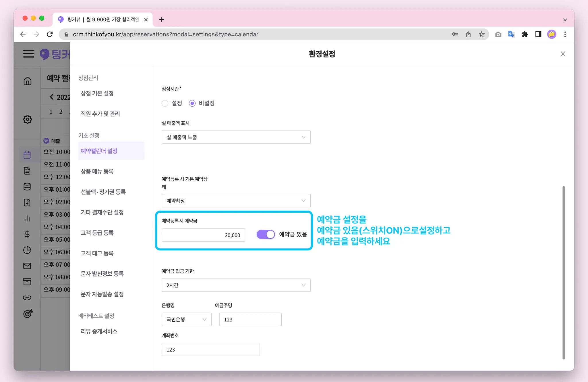588x382 pixels.
Task: Select the 비설정 radio button
Action: [192, 103]
